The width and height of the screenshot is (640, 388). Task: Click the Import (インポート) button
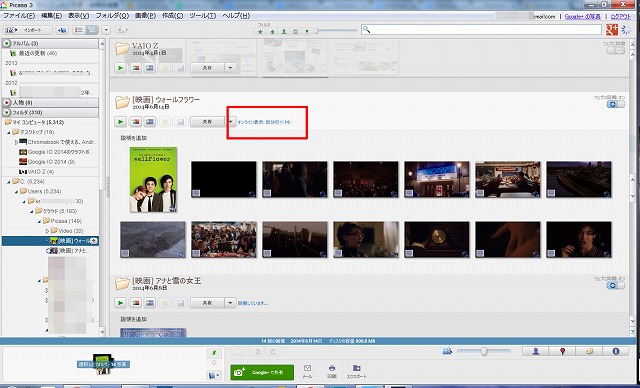28,30
